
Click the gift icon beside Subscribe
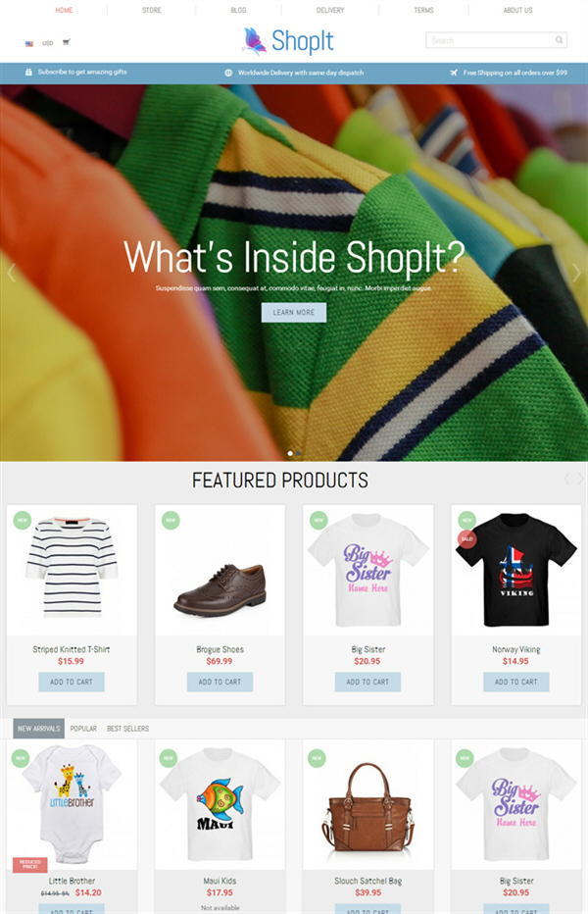click(28, 73)
